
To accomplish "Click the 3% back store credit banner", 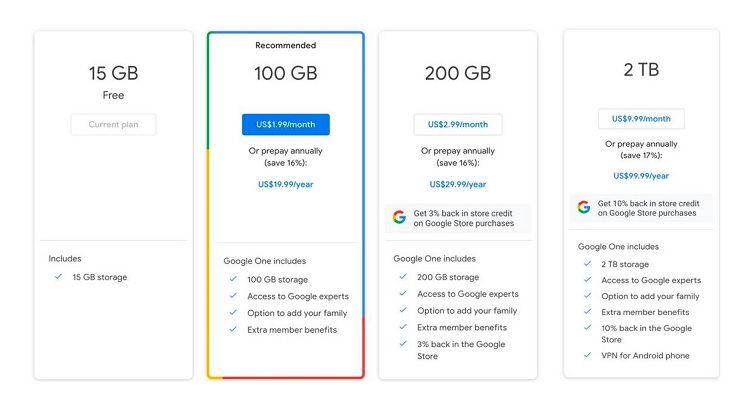I will pos(458,218).
